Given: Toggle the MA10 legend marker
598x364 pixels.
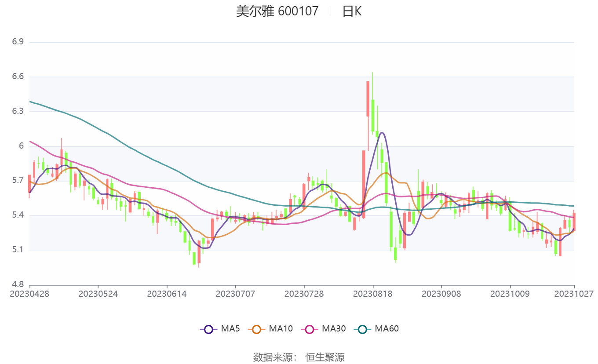Looking at the screenshot, I should click(x=256, y=329).
